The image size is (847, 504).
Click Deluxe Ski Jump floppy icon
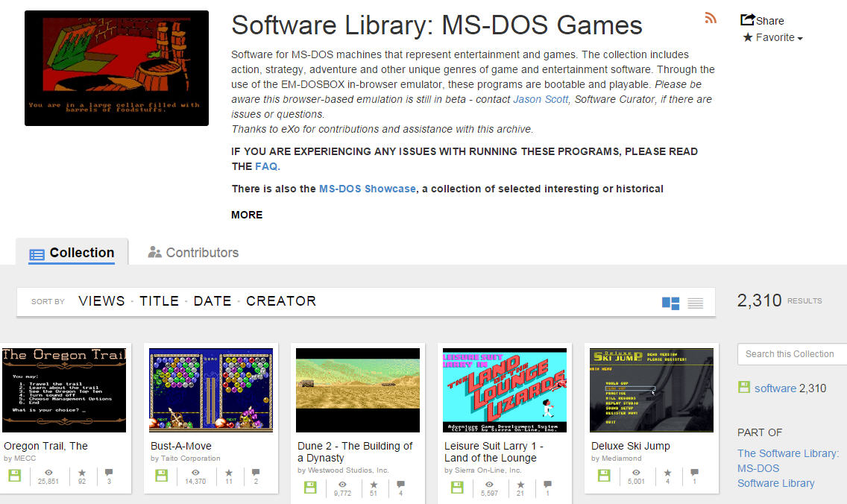click(604, 476)
